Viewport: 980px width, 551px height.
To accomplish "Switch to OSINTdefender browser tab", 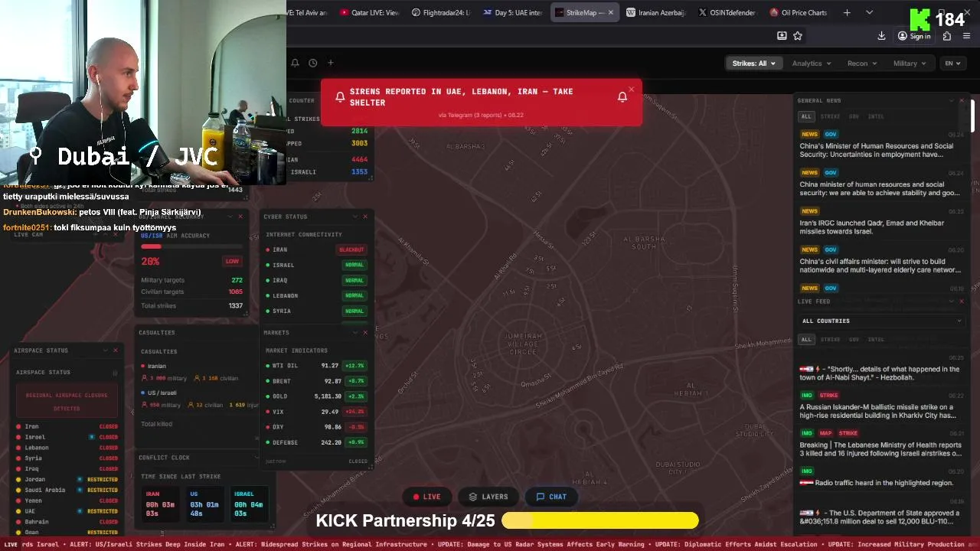I will (727, 12).
